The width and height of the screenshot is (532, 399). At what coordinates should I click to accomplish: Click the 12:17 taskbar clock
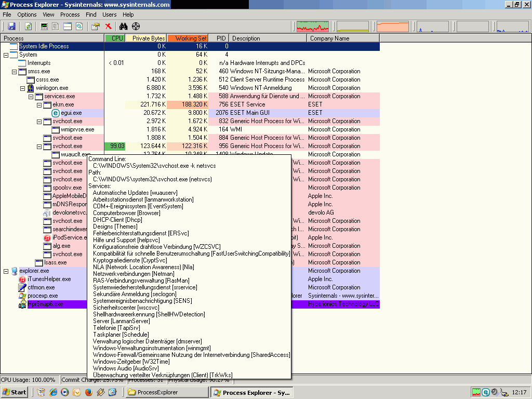[x=519, y=392]
